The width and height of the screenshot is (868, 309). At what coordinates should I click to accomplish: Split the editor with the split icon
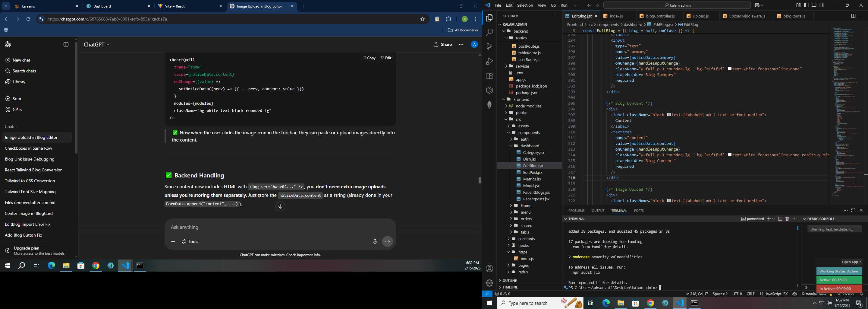[x=853, y=16]
